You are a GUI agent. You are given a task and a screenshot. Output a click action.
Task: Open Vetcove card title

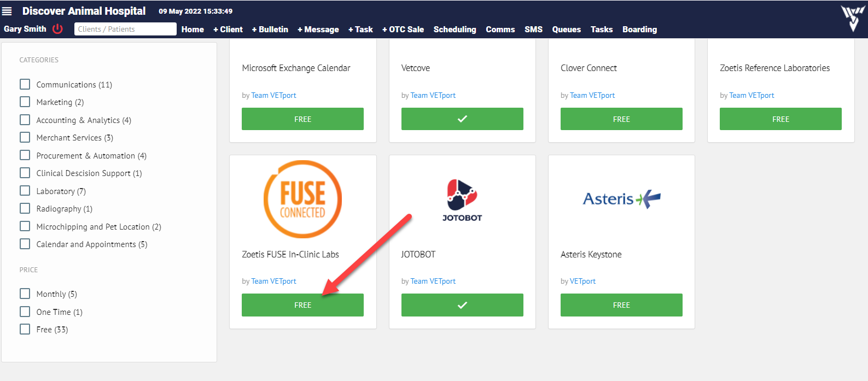416,68
